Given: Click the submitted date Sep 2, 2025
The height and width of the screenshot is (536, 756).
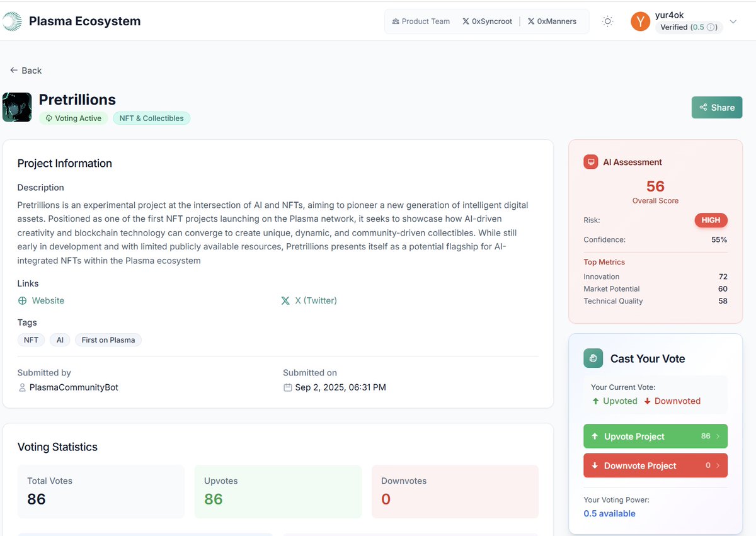Looking at the screenshot, I should point(340,387).
